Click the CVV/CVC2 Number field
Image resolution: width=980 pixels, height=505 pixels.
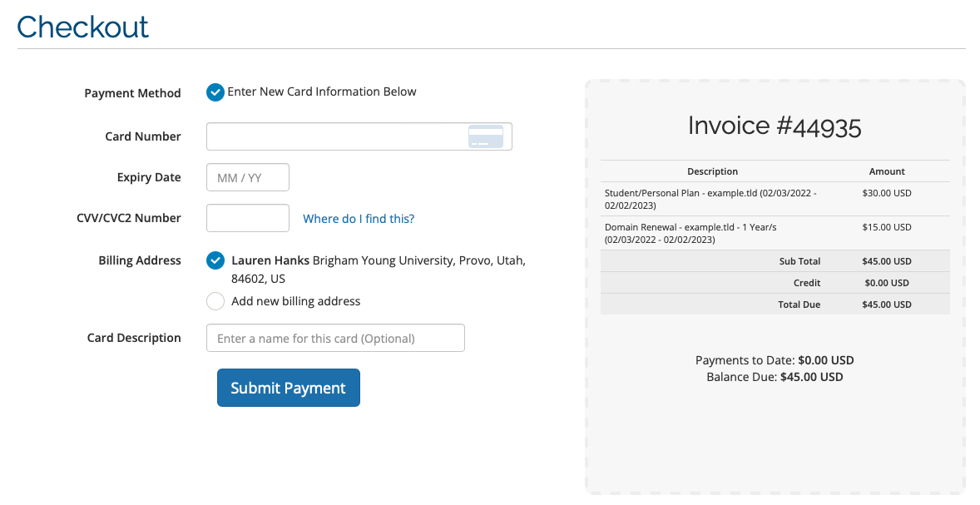pos(248,218)
